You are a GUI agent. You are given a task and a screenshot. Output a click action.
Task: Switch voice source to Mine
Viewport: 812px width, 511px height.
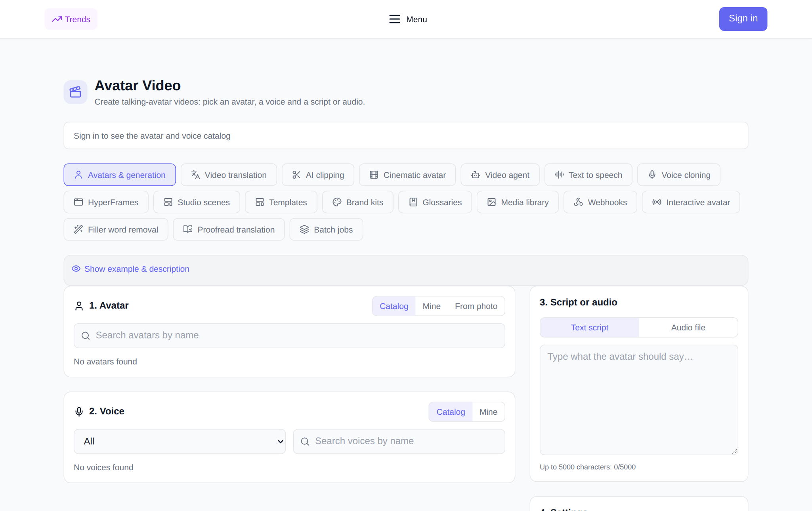[488, 412]
